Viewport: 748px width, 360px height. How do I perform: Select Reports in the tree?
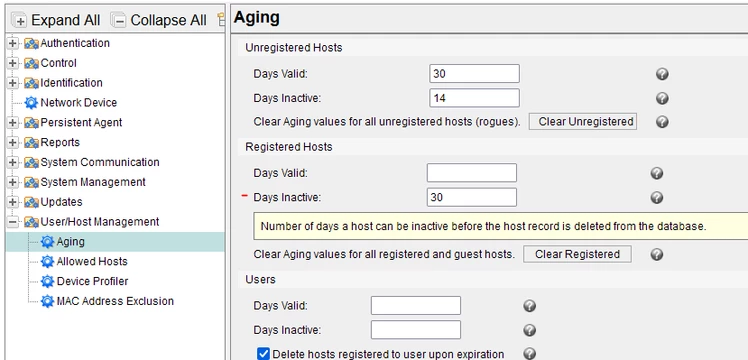click(60, 143)
